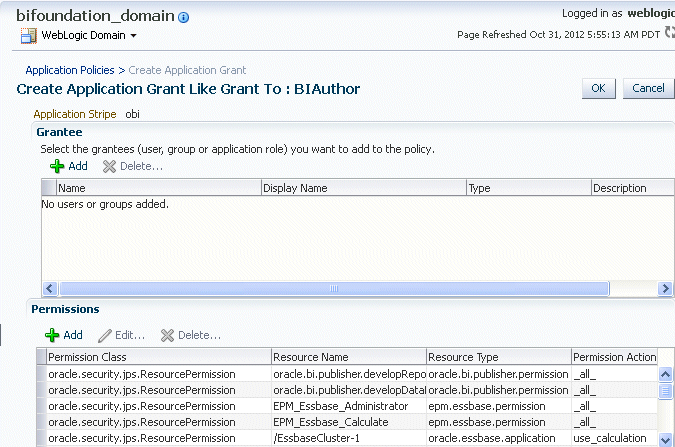Click the Resource Type column header
The image size is (675, 447).
[x=499, y=357]
